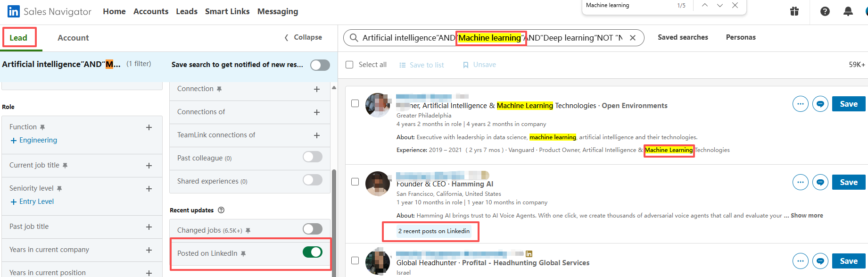This screenshot has width=868, height=277.
Task: Click the LinkedIn Sales Navigator logo
Action: coord(14,11)
